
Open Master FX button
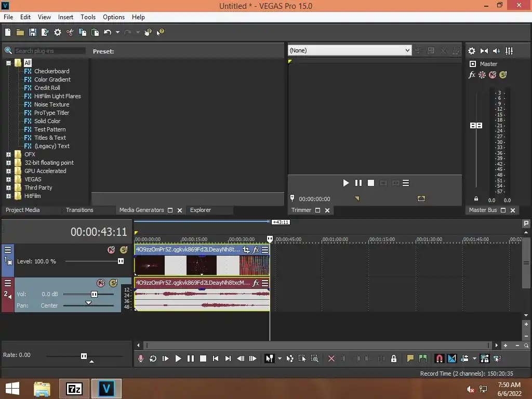coord(472,75)
